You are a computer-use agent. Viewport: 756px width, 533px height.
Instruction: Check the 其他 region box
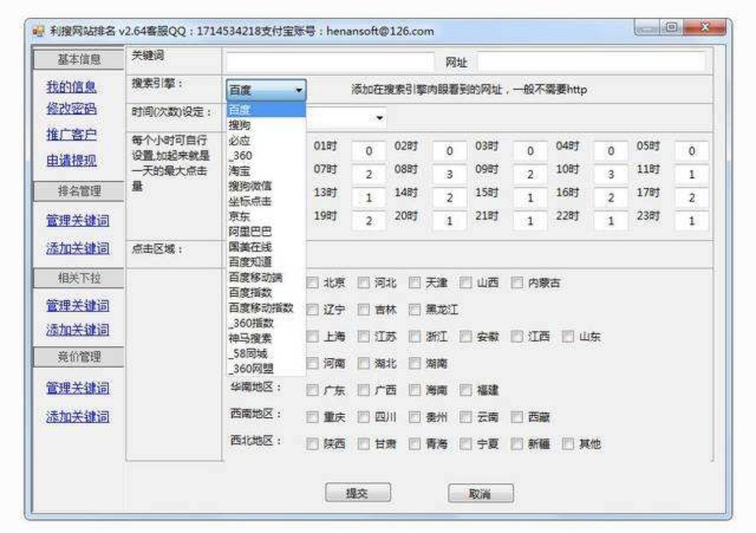pos(568,443)
